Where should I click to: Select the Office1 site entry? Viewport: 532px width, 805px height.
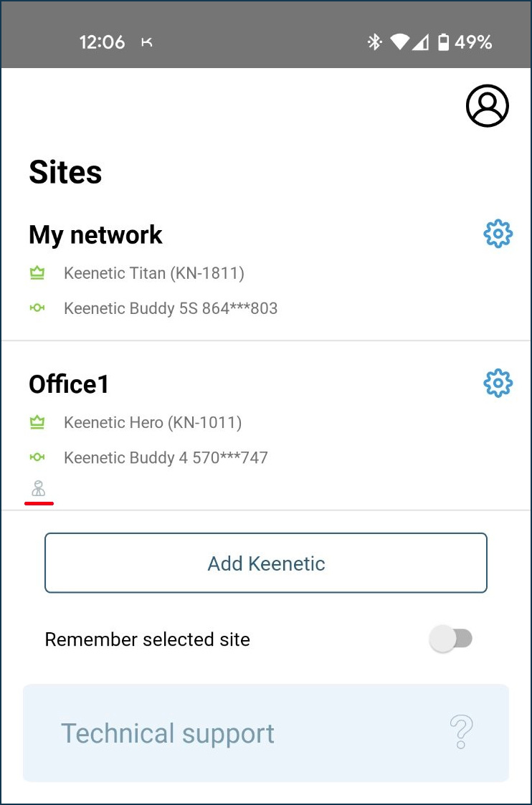click(x=68, y=384)
